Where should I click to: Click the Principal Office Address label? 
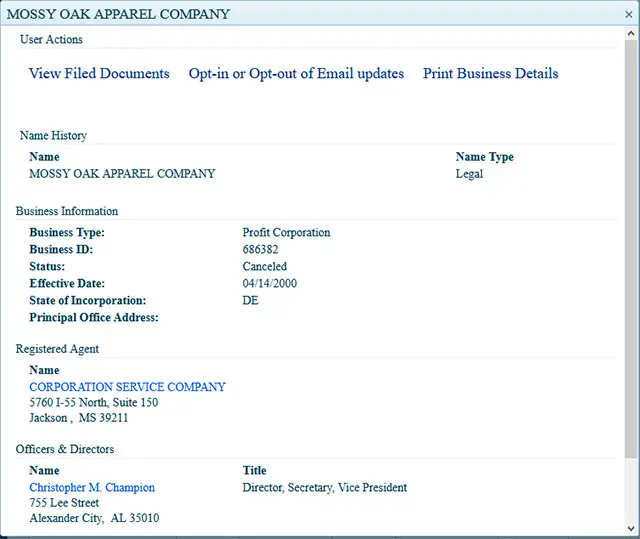click(x=93, y=317)
